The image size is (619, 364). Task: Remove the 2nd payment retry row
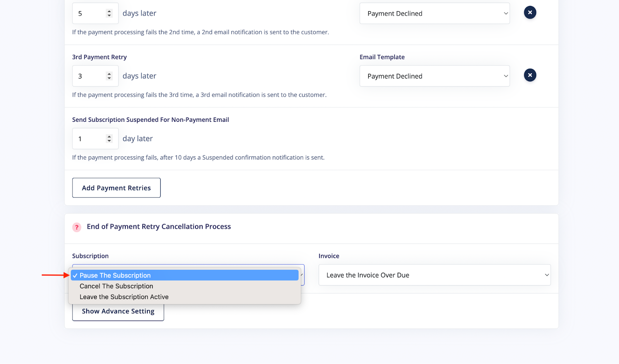(x=530, y=12)
